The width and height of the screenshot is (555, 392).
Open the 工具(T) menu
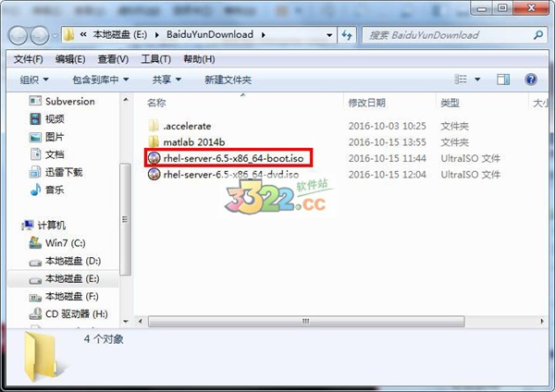[x=155, y=59]
